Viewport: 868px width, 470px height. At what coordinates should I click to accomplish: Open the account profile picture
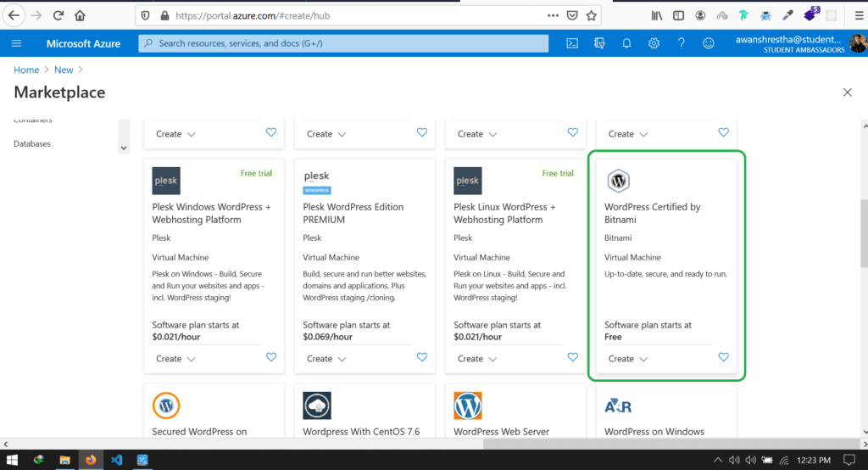coord(858,43)
